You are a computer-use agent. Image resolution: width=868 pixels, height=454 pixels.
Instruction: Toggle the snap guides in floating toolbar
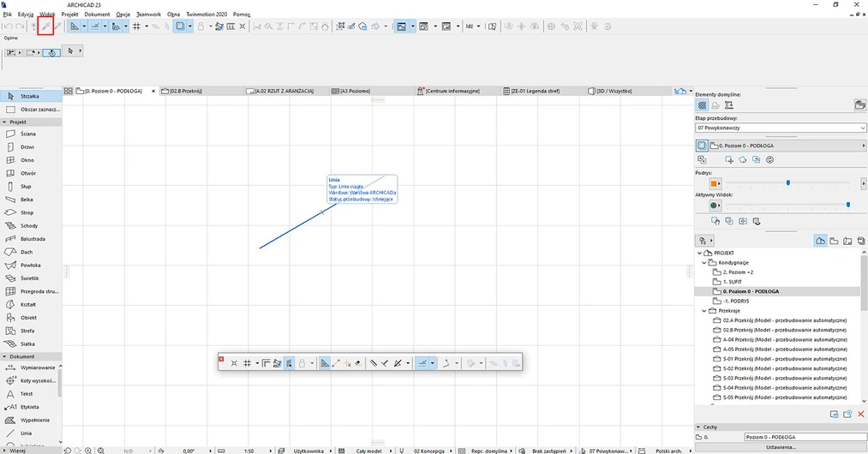[422, 363]
